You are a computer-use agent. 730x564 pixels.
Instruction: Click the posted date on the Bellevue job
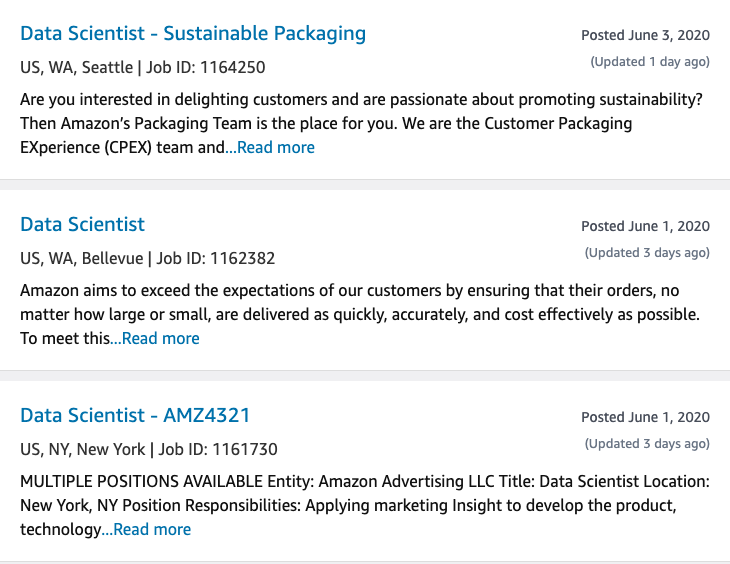(645, 226)
